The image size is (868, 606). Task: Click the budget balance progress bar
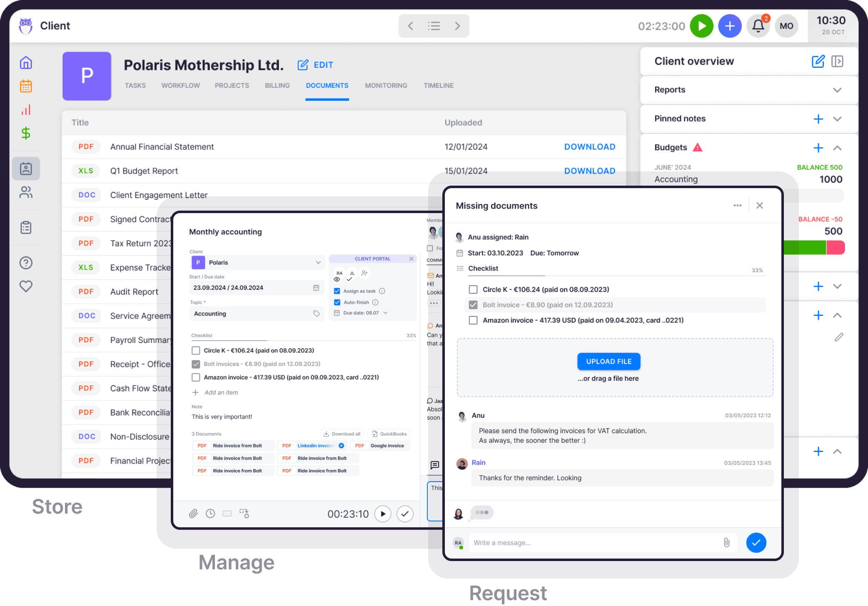pos(814,248)
